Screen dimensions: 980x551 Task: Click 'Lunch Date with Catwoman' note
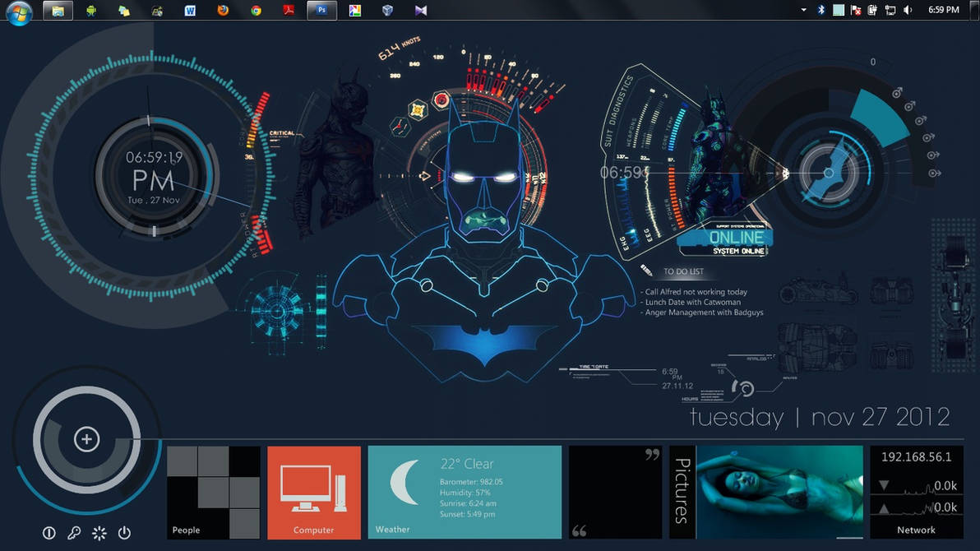click(691, 302)
